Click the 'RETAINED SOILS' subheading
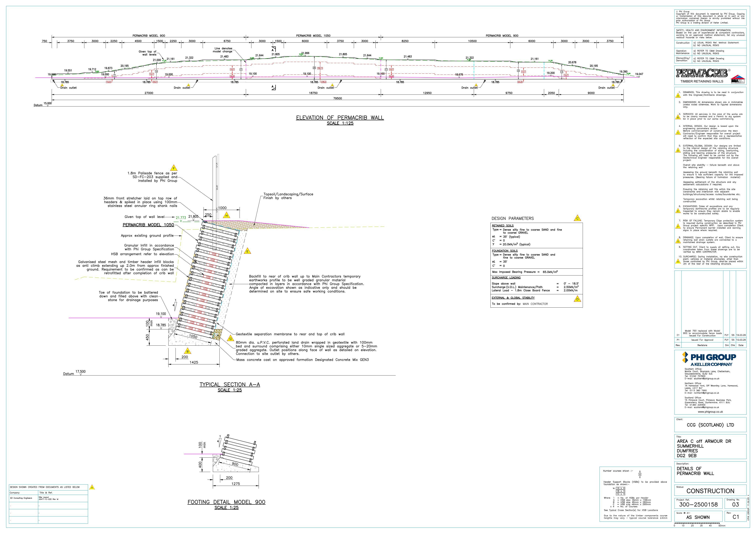The height and width of the screenshot is (534, 756). pos(502,225)
